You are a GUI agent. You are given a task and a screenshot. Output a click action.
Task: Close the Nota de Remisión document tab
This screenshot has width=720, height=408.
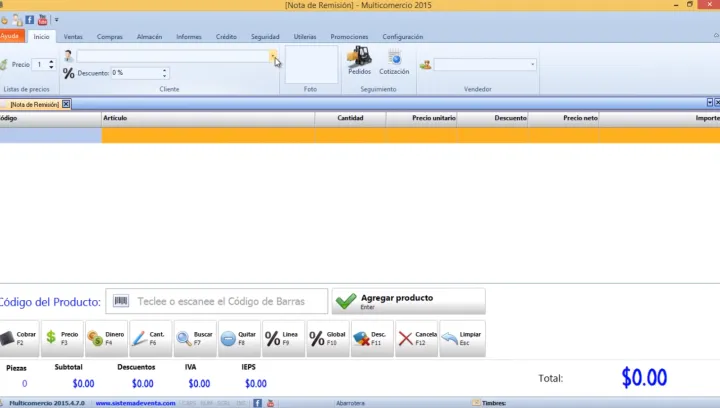click(x=66, y=104)
